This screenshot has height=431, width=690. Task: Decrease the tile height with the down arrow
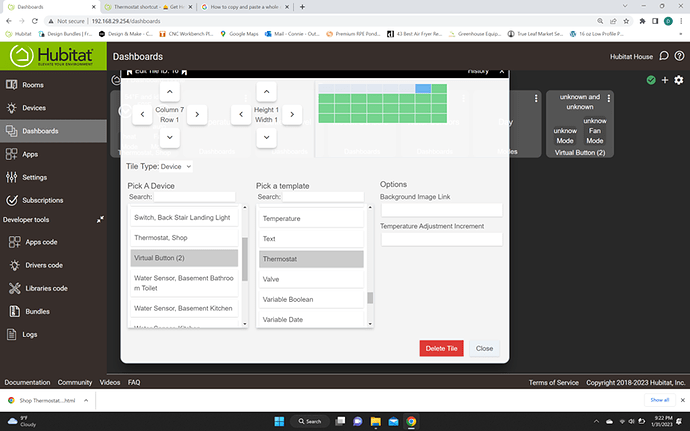click(267, 137)
